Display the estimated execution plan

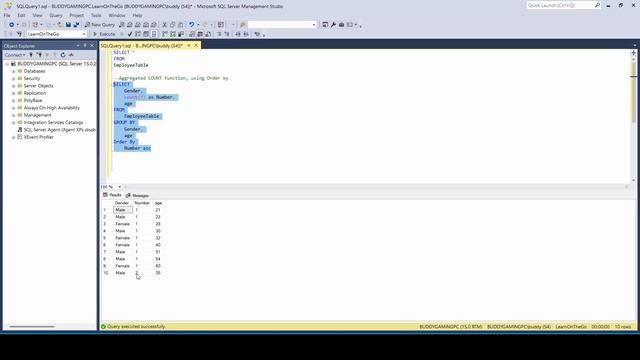(138, 34)
